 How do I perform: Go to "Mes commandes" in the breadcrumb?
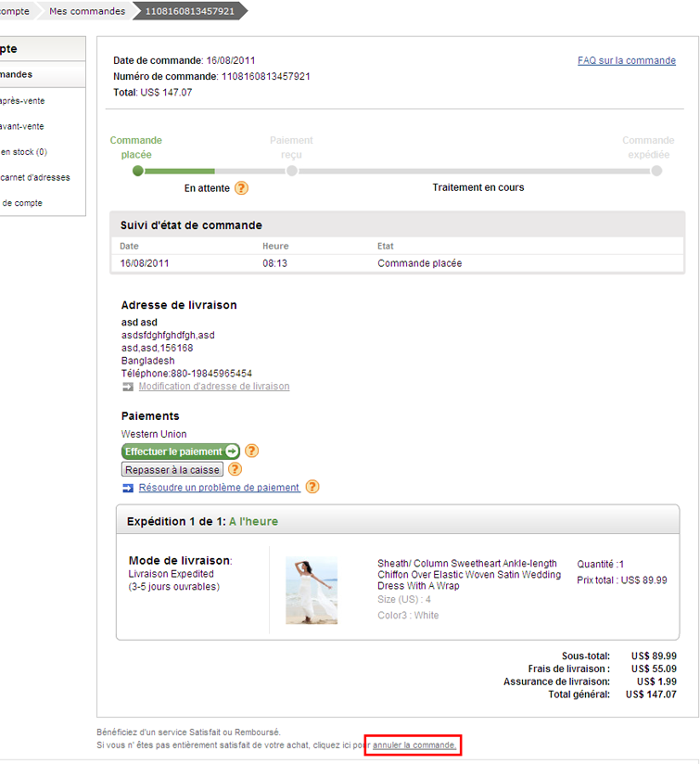point(87,11)
